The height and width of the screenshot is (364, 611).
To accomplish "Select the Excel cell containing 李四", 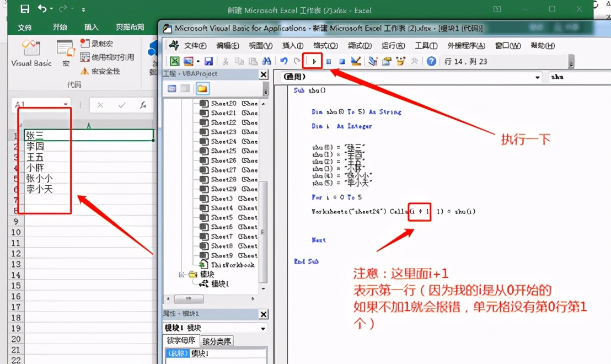I will coord(89,147).
